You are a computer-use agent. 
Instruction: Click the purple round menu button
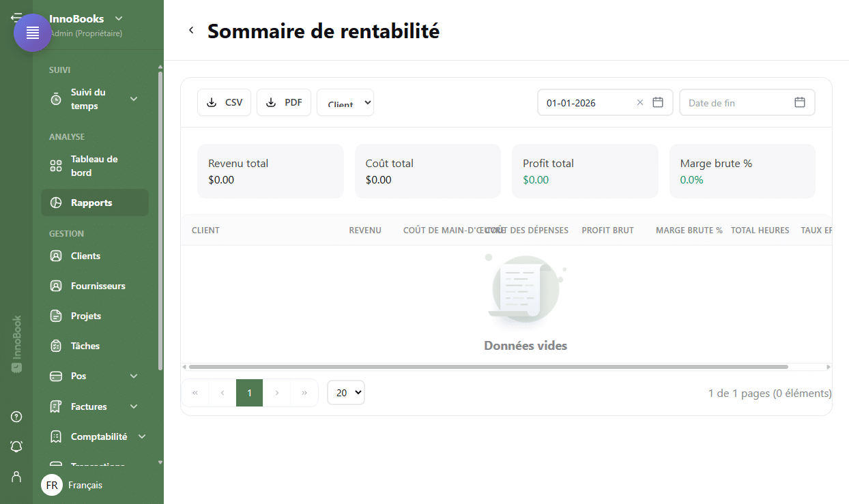pyautogui.click(x=33, y=33)
